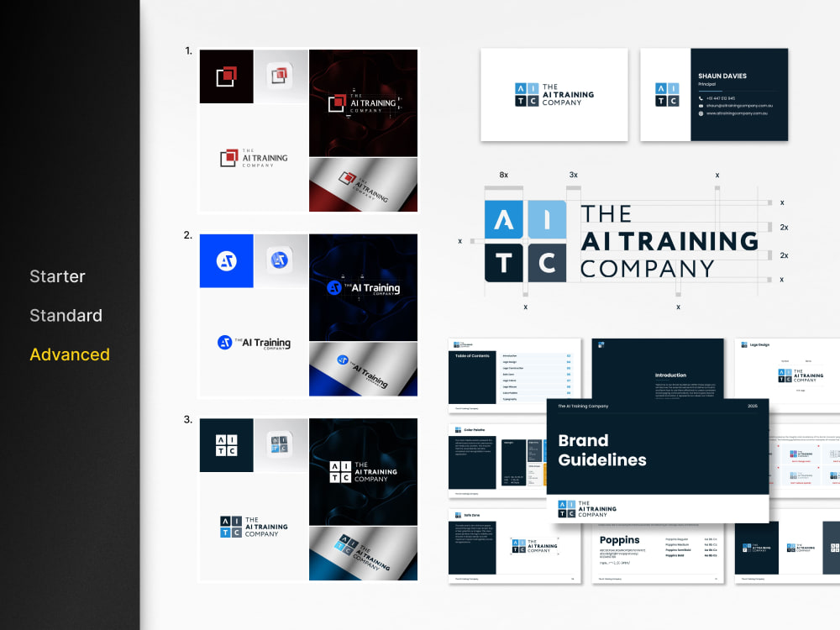
Task: Open concept 1 embossed red paper mockup
Action: (x=363, y=185)
